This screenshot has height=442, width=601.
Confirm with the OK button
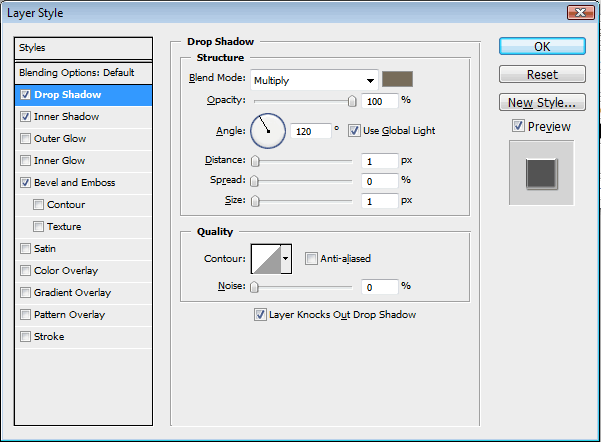tap(542, 46)
